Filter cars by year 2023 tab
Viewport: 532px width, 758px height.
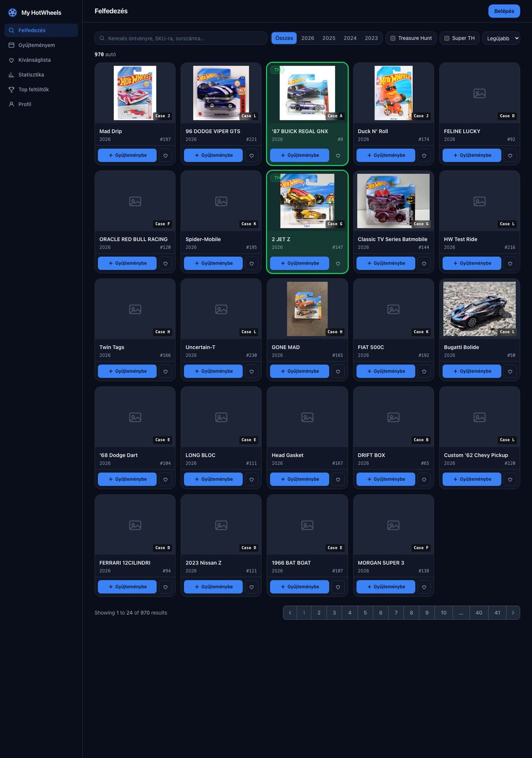point(371,38)
